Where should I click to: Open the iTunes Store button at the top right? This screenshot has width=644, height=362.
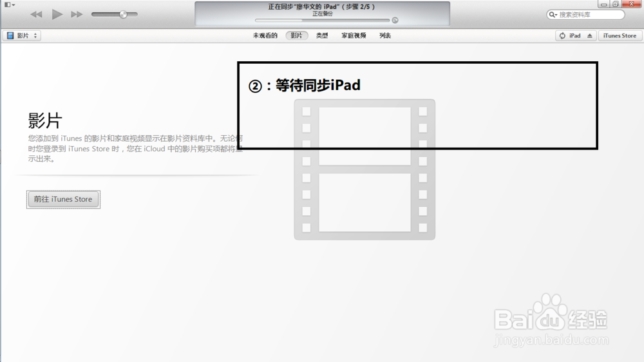click(x=620, y=35)
